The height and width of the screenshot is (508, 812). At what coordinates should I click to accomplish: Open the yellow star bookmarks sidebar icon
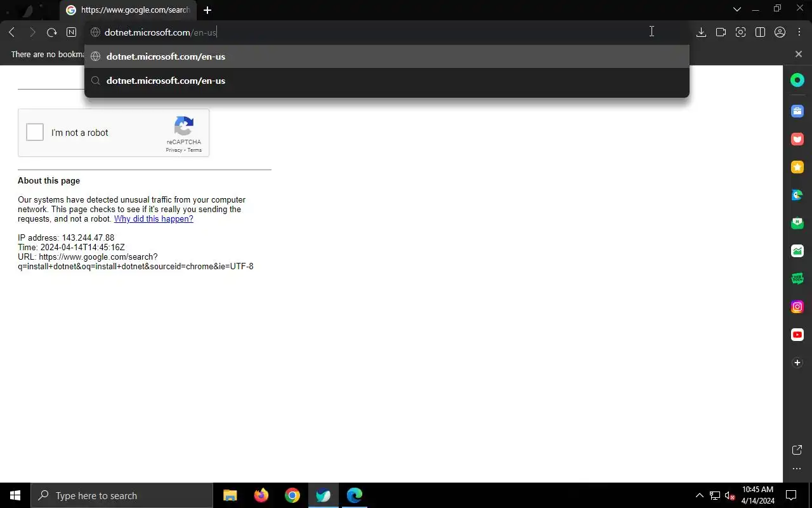point(797,167)
